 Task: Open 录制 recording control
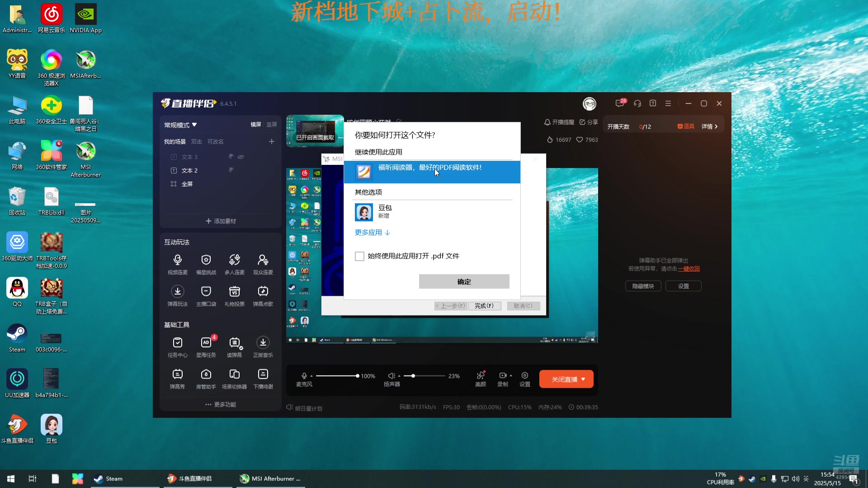(503, 376)
